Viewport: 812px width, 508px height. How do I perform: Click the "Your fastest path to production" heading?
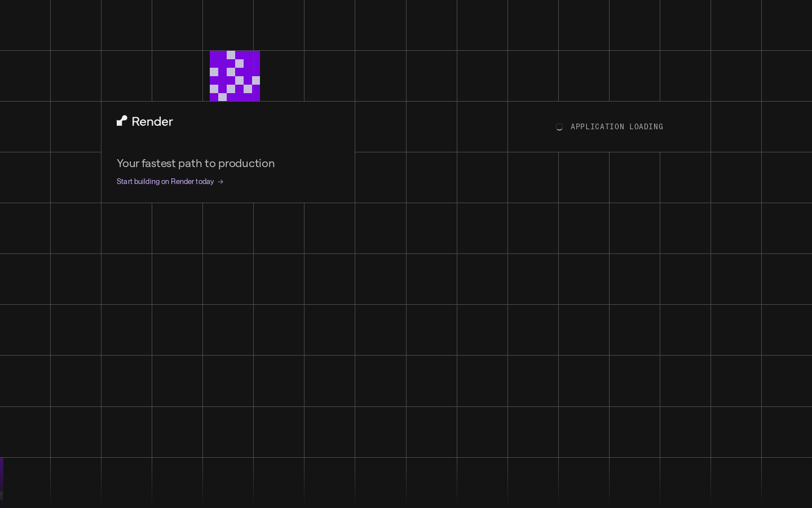point(196,163)
